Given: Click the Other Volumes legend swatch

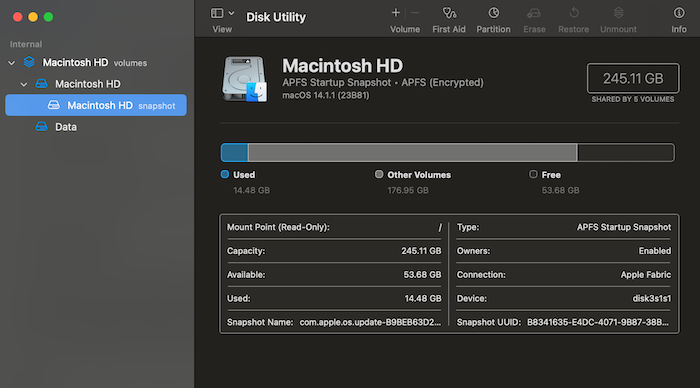Looking at the screenshot, I should click(x=379, y=175).
